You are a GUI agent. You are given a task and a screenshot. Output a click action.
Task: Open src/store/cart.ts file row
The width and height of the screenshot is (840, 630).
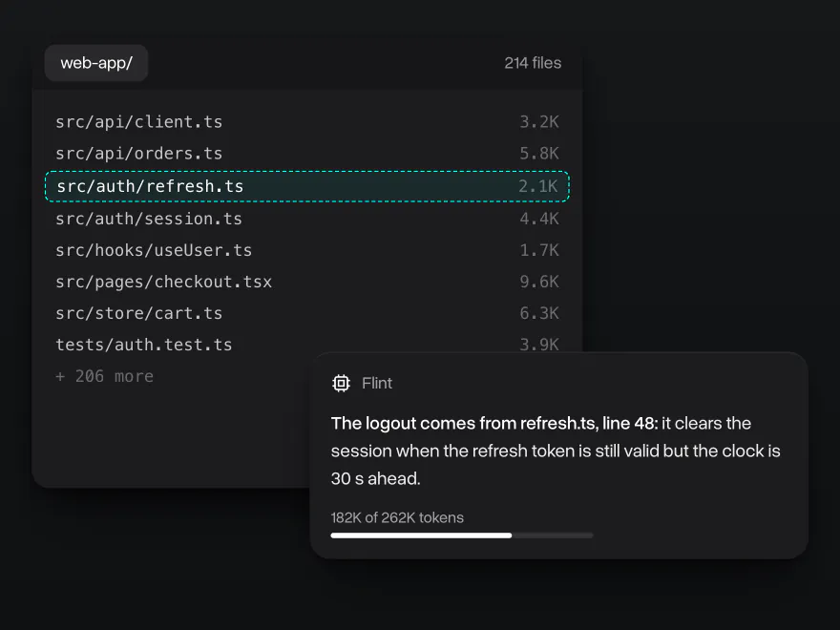[307, 313]
